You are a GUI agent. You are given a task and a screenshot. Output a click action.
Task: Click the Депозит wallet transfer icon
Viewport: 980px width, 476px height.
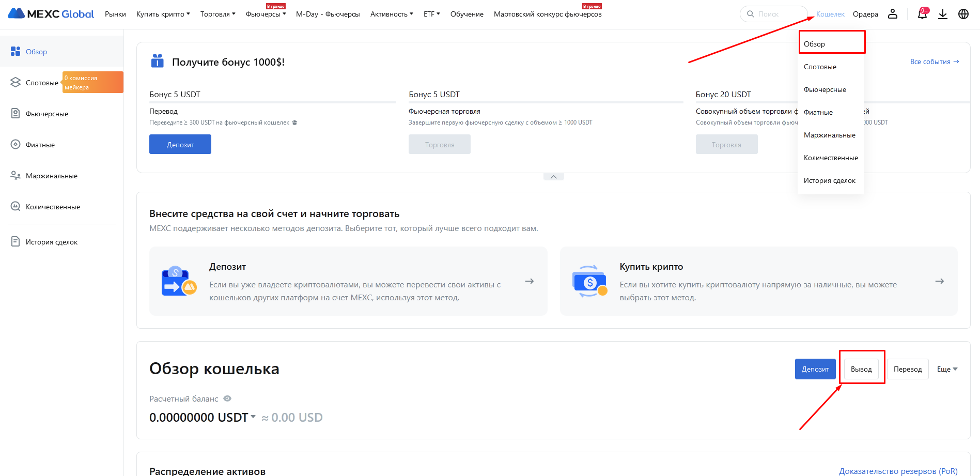click(179, 281)
